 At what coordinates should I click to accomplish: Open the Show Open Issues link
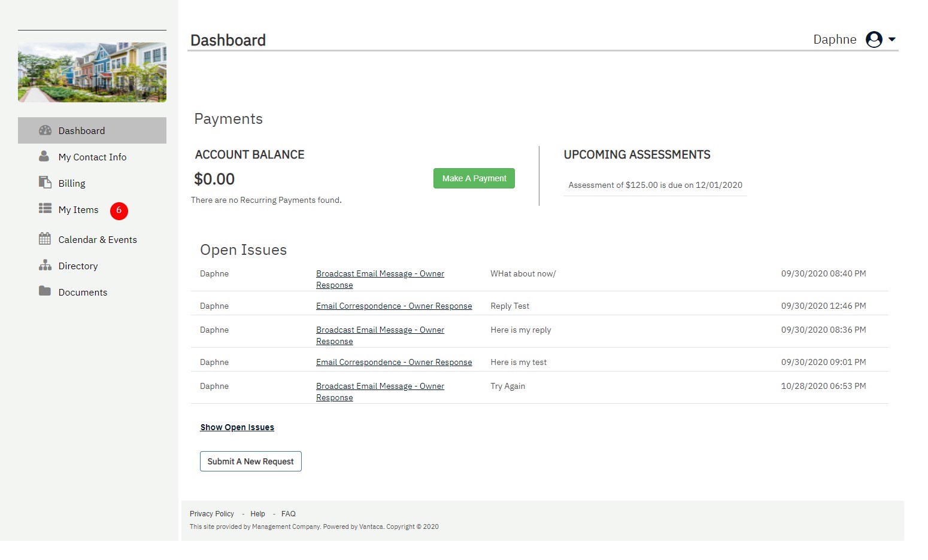pos(237,427)
